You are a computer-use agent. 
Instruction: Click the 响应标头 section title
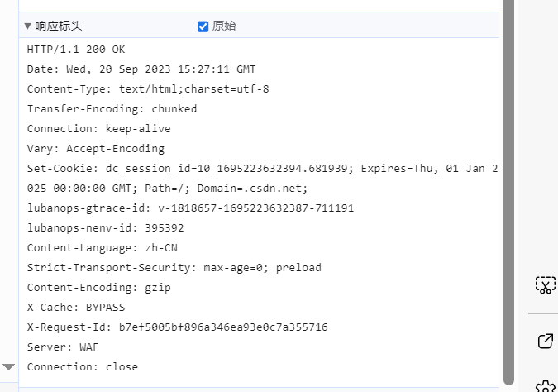59,26
